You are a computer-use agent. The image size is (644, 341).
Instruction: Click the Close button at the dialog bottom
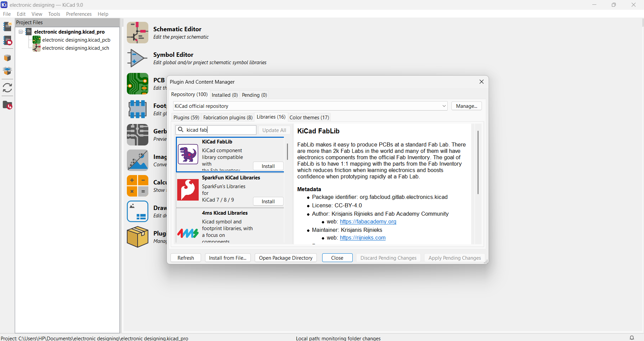pos(337,258)
